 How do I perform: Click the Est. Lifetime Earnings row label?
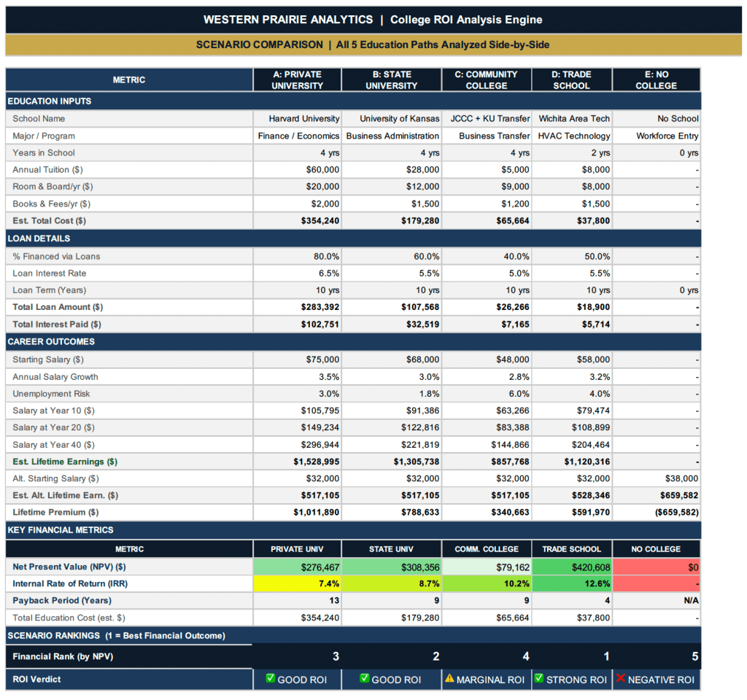tap(65, 462)
